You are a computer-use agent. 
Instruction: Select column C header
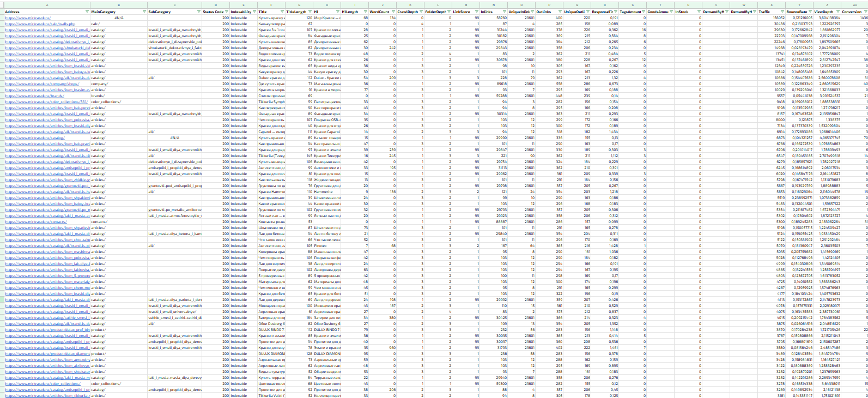point(174,5)
